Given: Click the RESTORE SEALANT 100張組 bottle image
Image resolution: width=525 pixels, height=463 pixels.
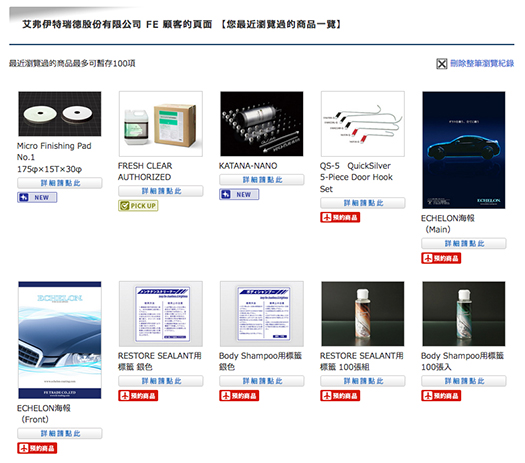Looking at the screenshot, I should pos(363,314).
